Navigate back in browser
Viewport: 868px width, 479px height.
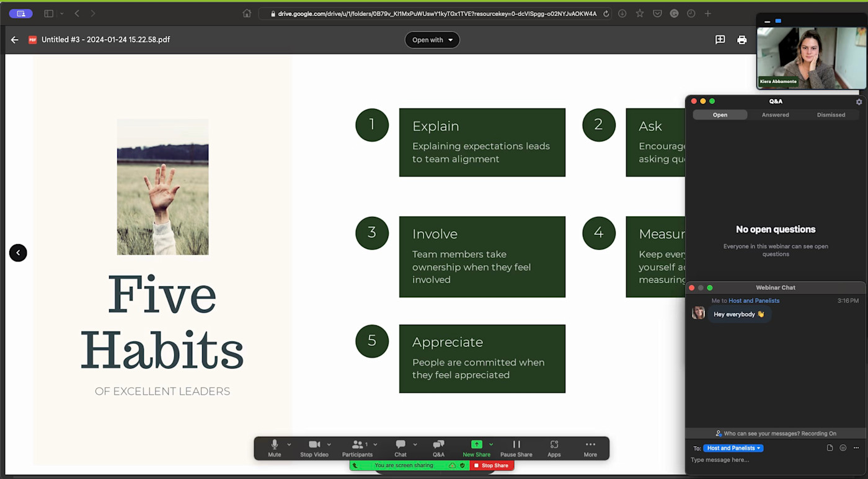[77, 14]
